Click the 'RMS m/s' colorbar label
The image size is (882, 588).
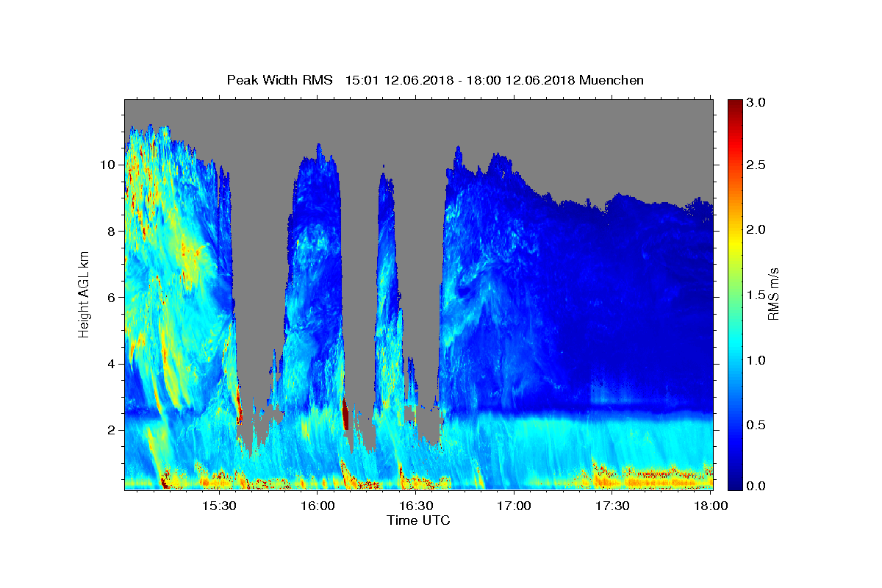coord(773,294)
